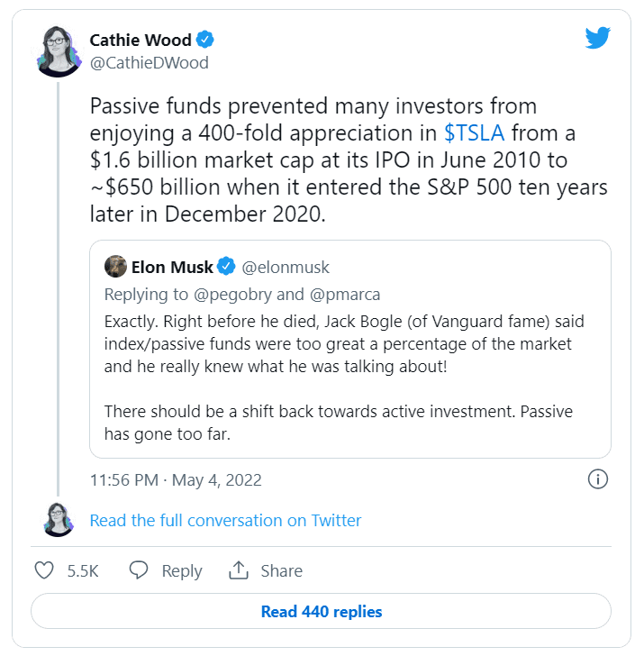The height and width of the screenshot is (656, 644).
Task: Click the Twitter bird logo
Action: click(598, 38)
